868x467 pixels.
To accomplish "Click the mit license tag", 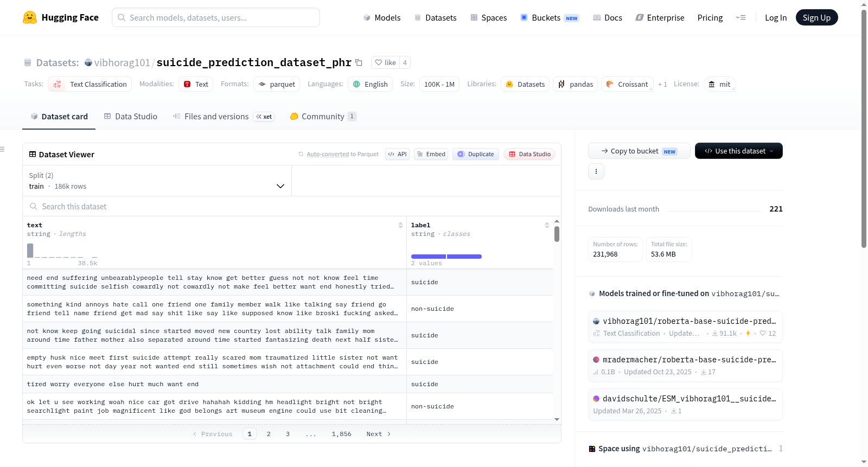I will [x=720, y=84].
